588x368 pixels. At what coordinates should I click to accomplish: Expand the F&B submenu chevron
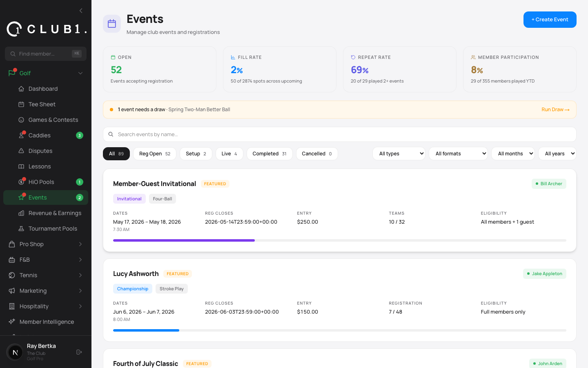coord(80,260)
